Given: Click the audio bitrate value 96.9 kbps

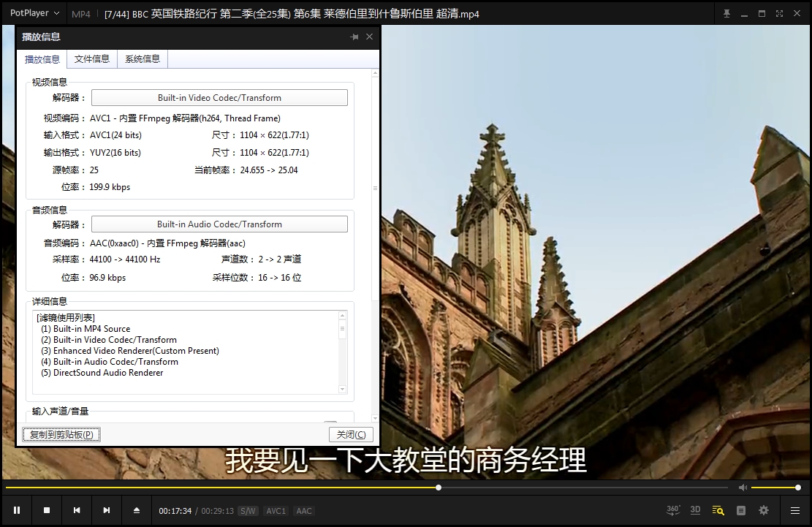Looking at the screenshot, I should click(107, 278).
